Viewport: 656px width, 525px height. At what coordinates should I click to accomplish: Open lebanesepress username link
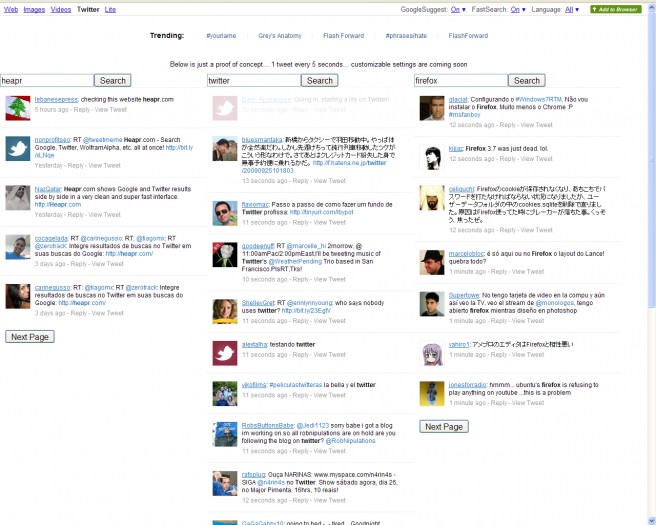coord(56,100)
